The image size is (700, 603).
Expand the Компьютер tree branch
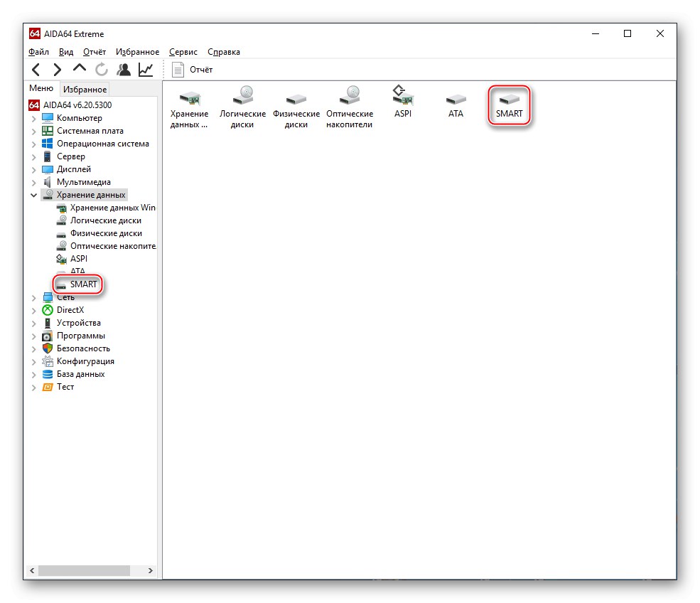(33, 117)
